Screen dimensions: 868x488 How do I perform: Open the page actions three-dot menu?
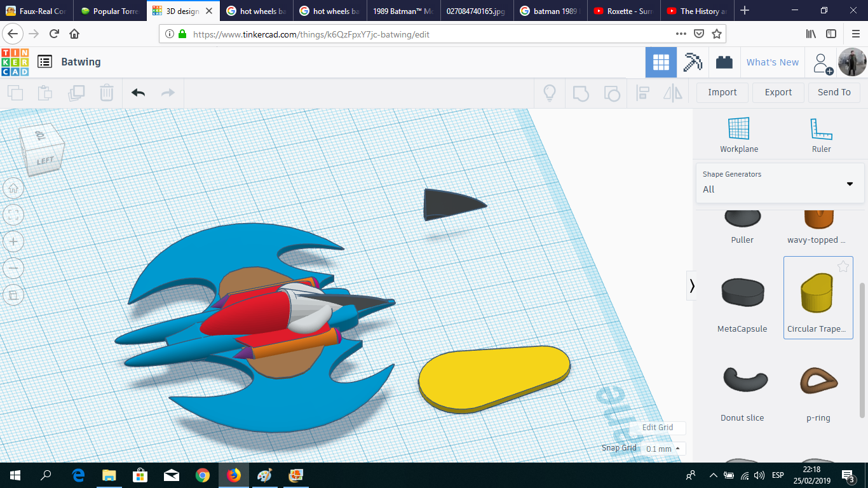[681, 34]
